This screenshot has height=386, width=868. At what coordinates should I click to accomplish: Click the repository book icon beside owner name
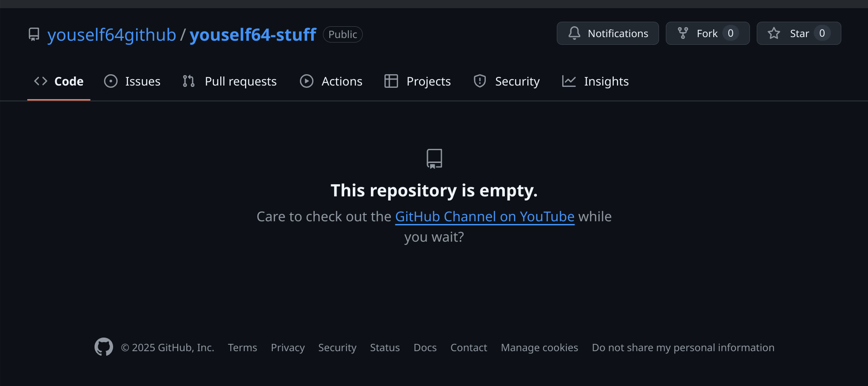(34, 34)
